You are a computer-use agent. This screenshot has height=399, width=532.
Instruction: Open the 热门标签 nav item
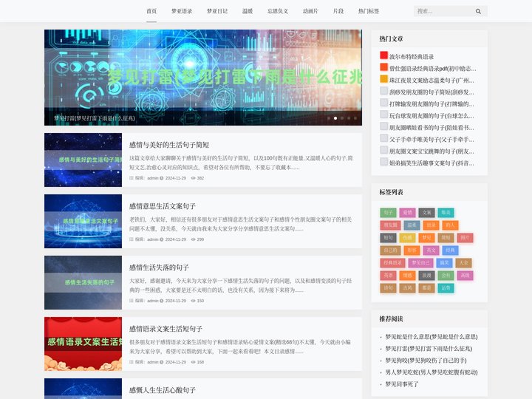point(369,11)
